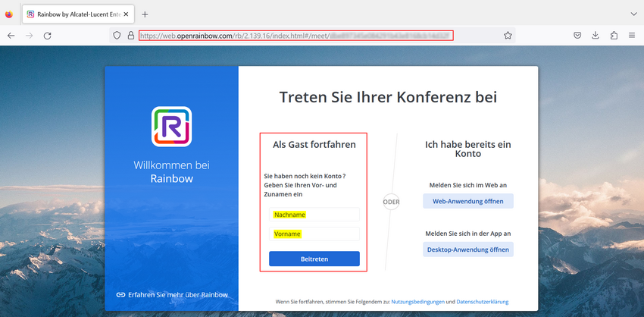Image resolution: width=644 pixels, height=317 pixels.
Task: Click the Ich habe bereits ein Konto heading
Action: pos(468,149)
